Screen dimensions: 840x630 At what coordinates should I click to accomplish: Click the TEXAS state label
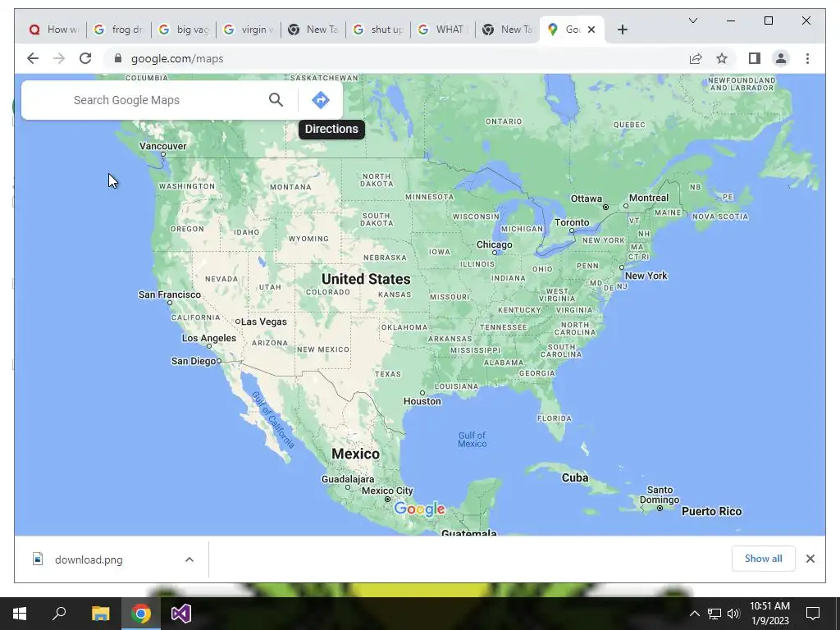coord(388,374)
